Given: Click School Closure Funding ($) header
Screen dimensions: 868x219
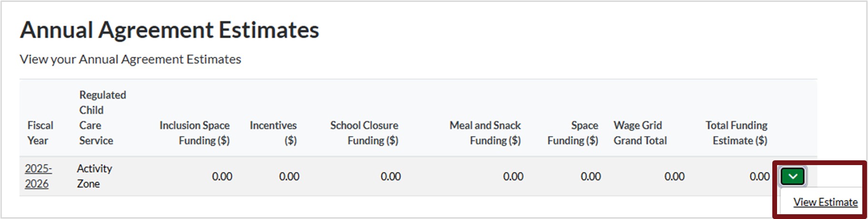Looking at the screenshot, I should (x=364, y=133).
